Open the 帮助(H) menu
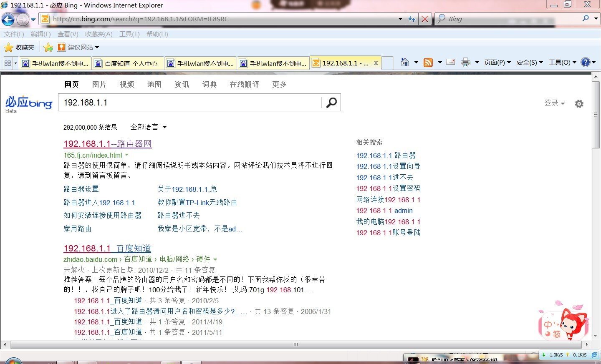Image resolution: width=601 pixels, height=364 pixels. [x=157, y=34]
